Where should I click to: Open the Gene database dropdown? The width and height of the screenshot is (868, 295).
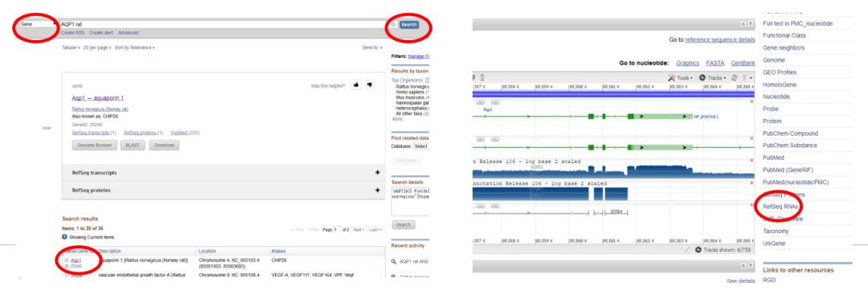tap(39, 24)
